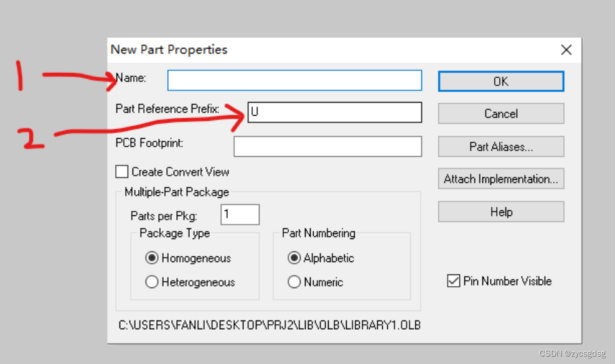Open the Part Aliases dialog
This screenshot has width=615, height=364.
tap(501, 147)
